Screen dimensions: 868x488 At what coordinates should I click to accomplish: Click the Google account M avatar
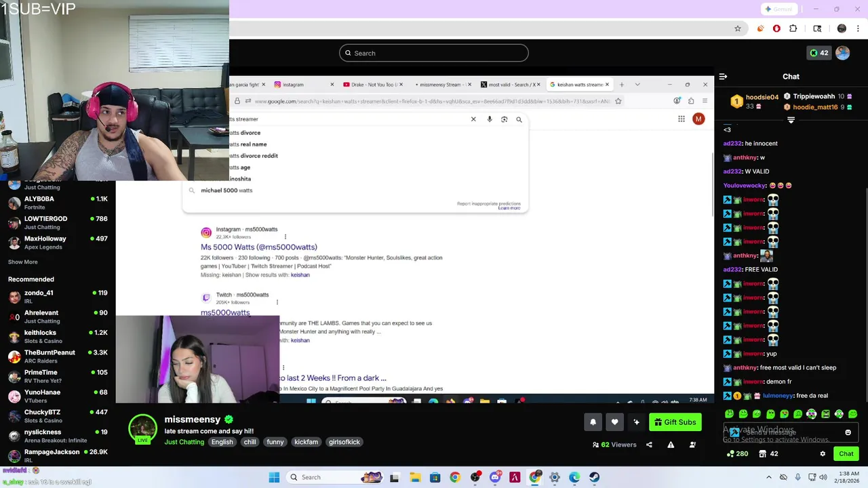[698, 119]
